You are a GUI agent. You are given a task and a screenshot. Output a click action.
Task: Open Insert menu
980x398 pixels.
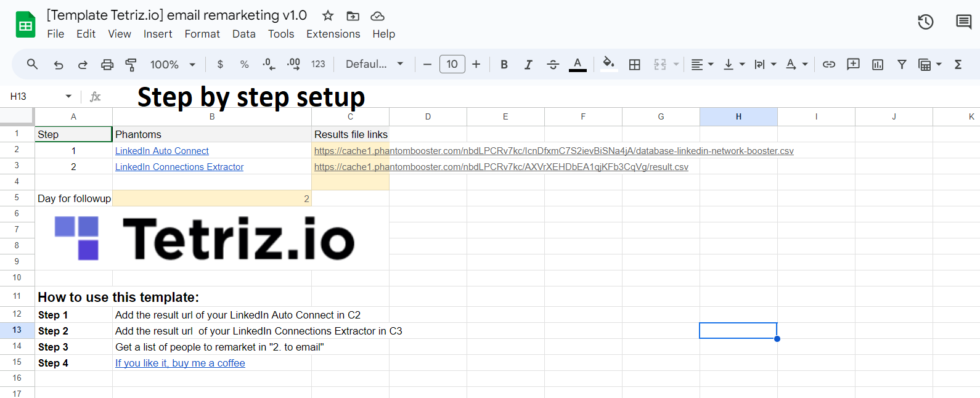click(x=158, y=34)
